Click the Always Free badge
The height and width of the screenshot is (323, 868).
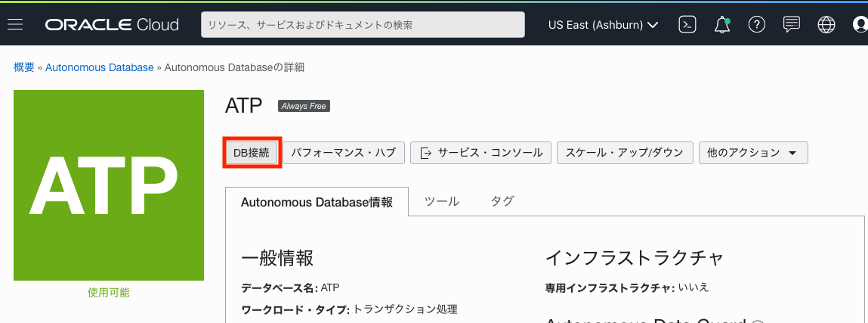(x=304, y=106)
